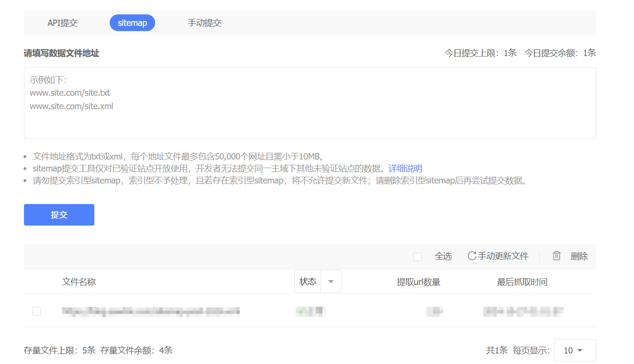This screenshot has height=364, width=634.
Task: Click the 今日提交上限: 1条 text
Action: [481, 53]
